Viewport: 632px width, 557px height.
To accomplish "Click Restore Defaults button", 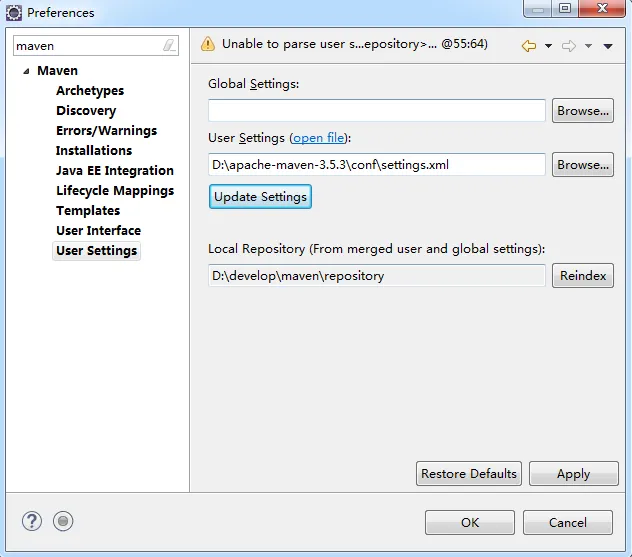I will coord(469,474).
